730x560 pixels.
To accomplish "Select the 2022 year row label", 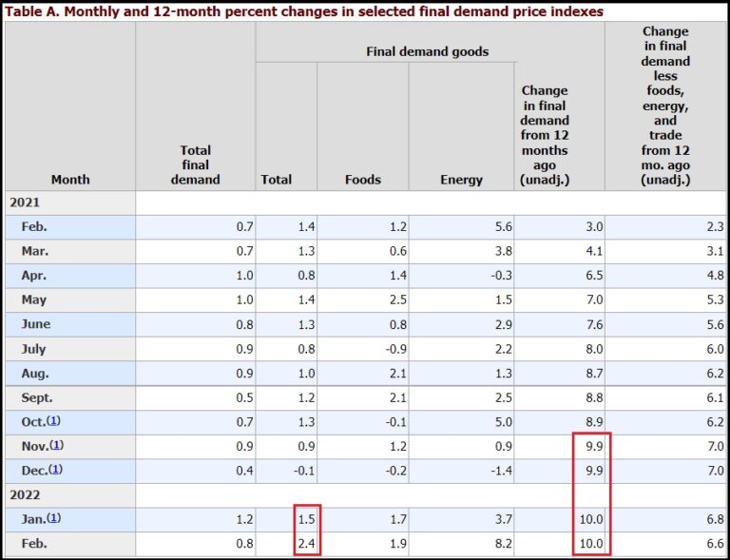I will click(25, 494).
